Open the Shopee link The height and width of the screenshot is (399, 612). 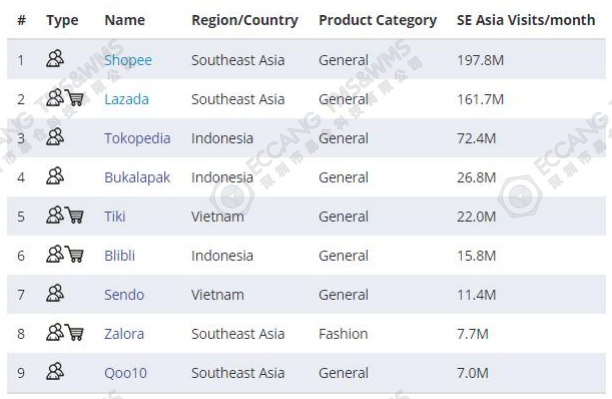pyautogui.click(x=128, y=61)
